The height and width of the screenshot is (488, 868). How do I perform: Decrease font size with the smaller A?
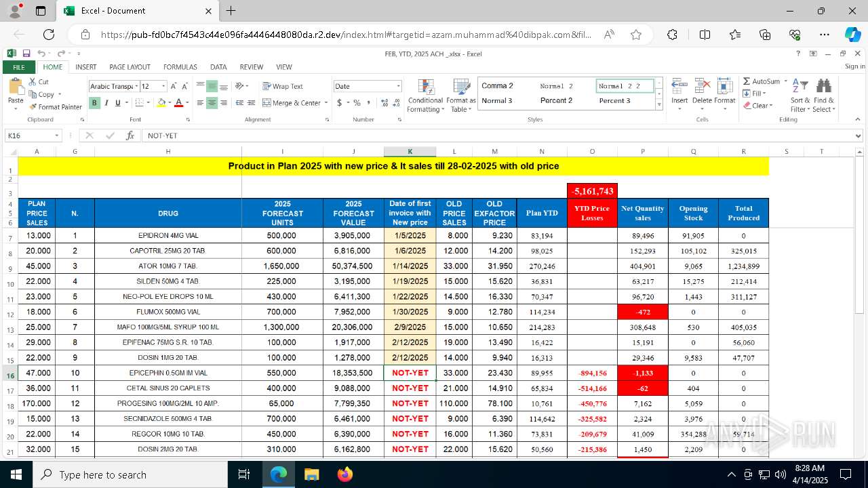[184, 86]
